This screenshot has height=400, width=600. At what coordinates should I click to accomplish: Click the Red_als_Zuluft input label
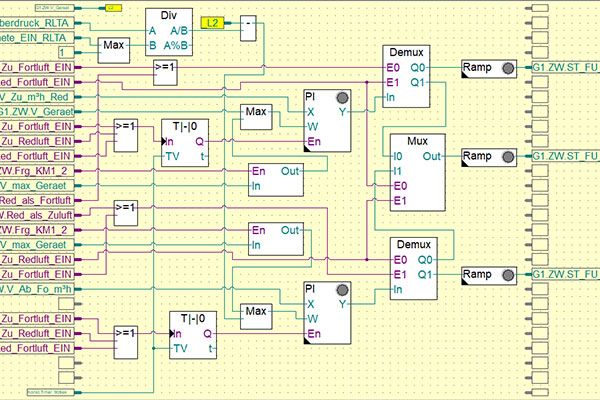(38, 214)
